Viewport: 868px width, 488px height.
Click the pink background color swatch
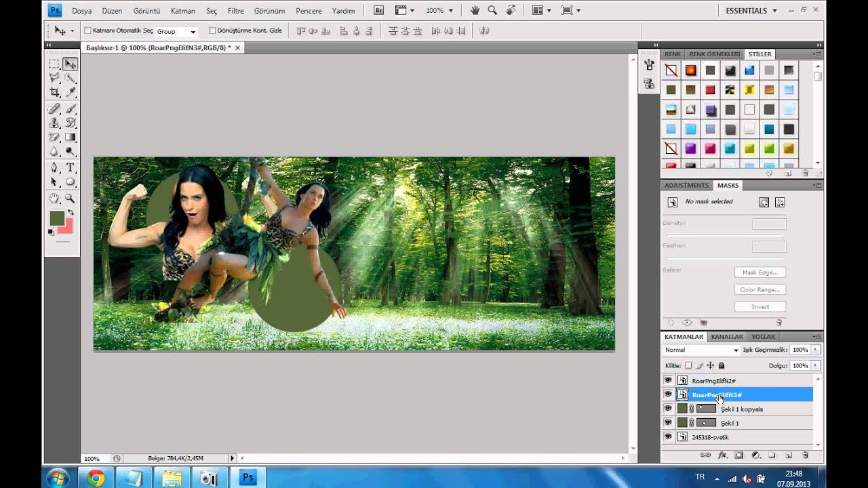(x=66, y=227)
